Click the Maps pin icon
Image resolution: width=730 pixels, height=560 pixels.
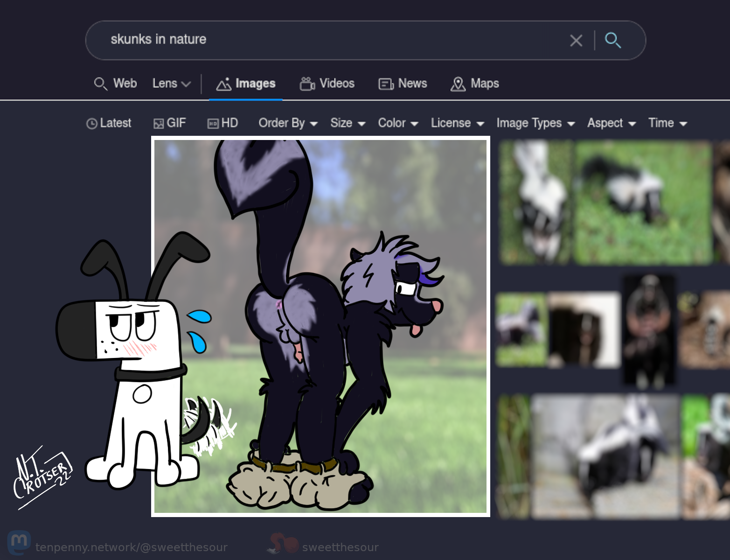pos(458,84)
